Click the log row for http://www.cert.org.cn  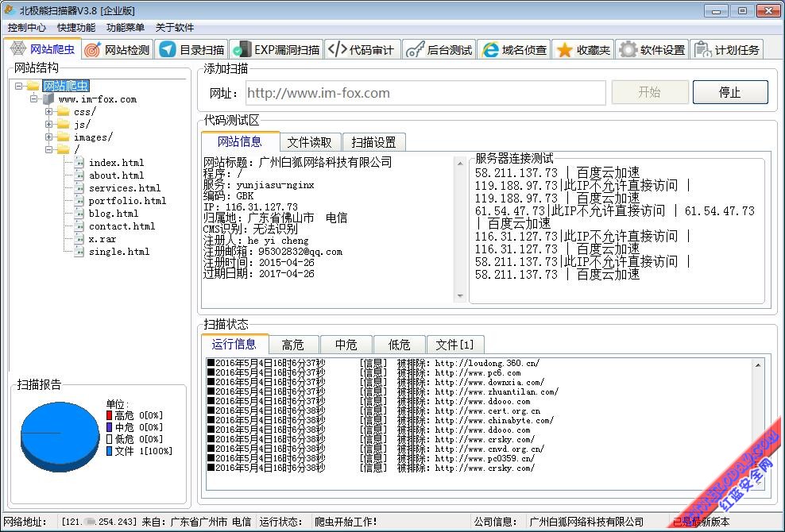374,411
